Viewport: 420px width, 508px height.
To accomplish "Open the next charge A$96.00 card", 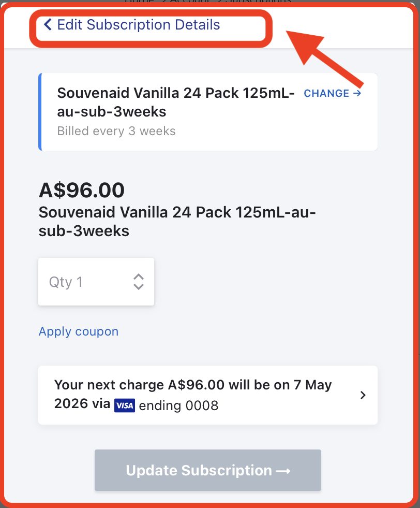I will pyautogui.click(x=208, y=395).
